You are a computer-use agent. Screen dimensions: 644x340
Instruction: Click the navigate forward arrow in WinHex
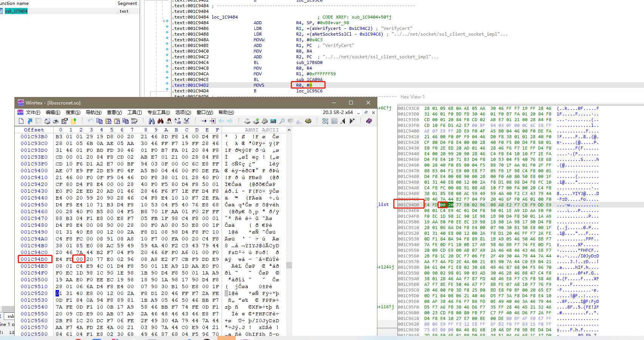(x=230, y=121)
